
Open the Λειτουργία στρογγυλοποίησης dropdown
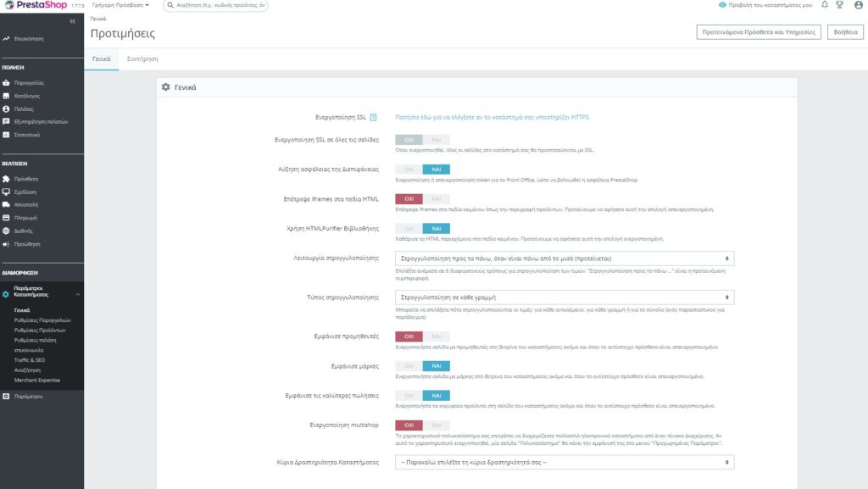coord(565,258)
